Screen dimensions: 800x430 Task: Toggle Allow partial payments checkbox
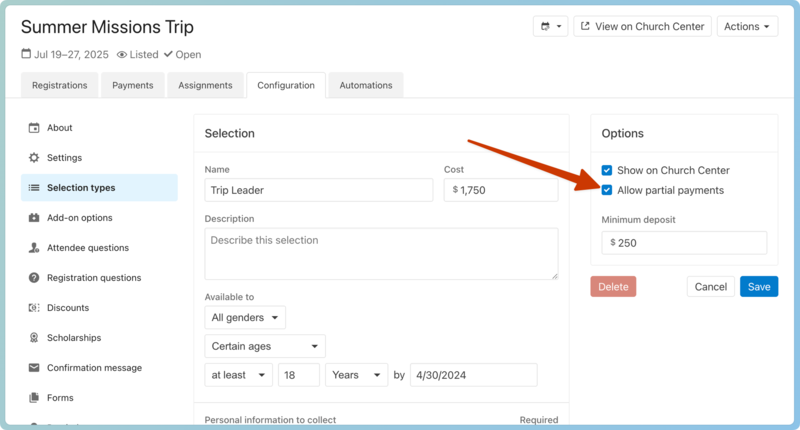pyautogui.click(x=607, y=190)
